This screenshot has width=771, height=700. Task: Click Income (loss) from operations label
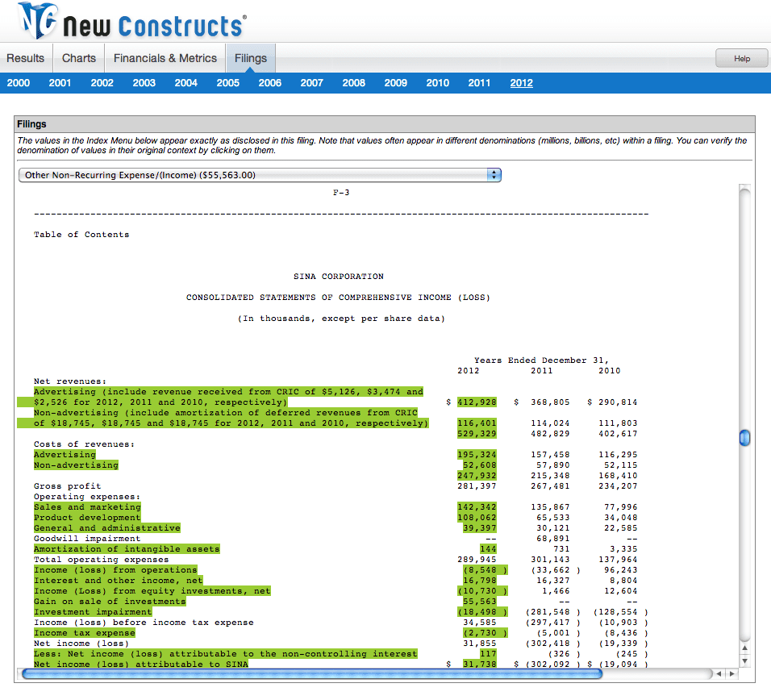(115, 569)
